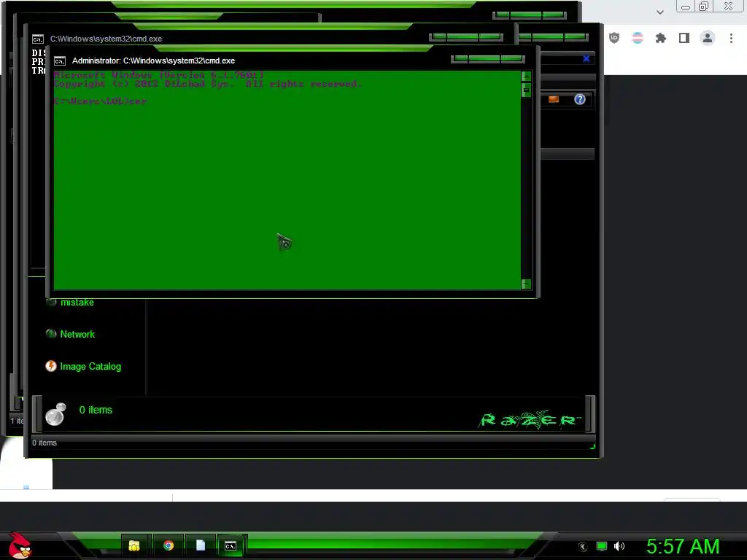The height and width of the screenshot is (560, 747).
Task: Open the blank document taskbar icon
Action: 201,545
